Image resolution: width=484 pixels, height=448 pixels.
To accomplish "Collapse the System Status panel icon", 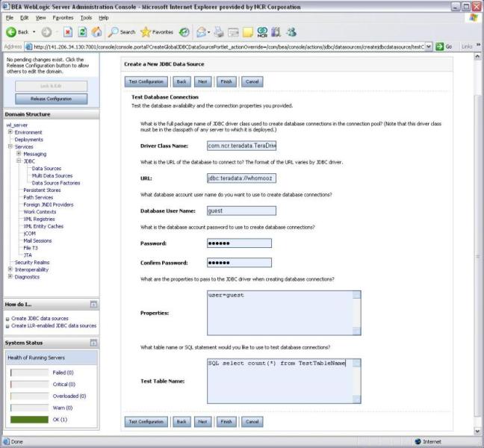I will pyautogui.click(x=93, y=343).
